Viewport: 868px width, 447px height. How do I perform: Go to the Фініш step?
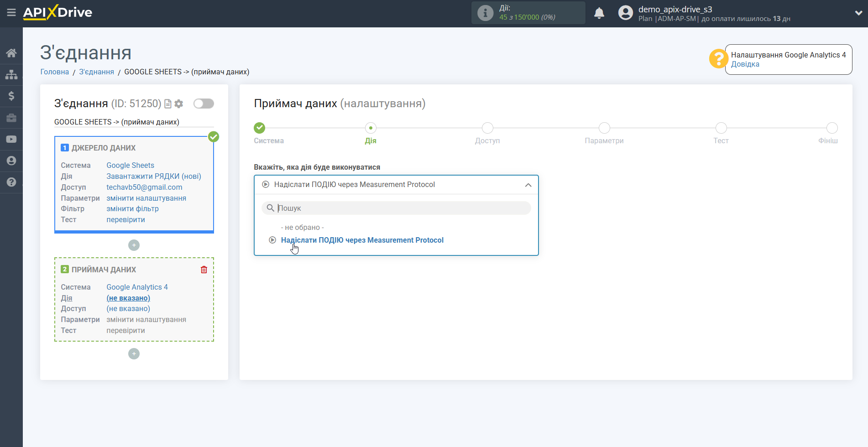(x=832, y=128)
